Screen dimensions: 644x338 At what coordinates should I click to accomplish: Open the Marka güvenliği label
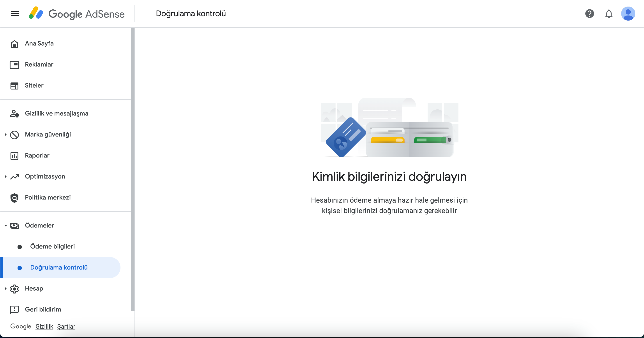coord(48,135)
